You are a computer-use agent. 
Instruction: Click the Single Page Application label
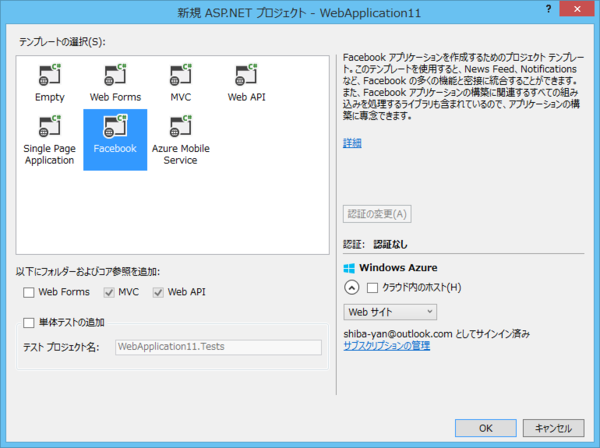pos(50,154)
